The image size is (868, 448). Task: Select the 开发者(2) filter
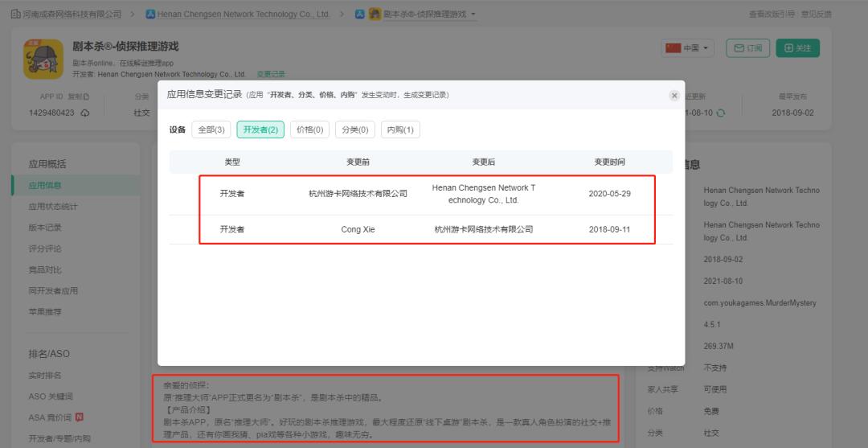[x=260, y=129]
